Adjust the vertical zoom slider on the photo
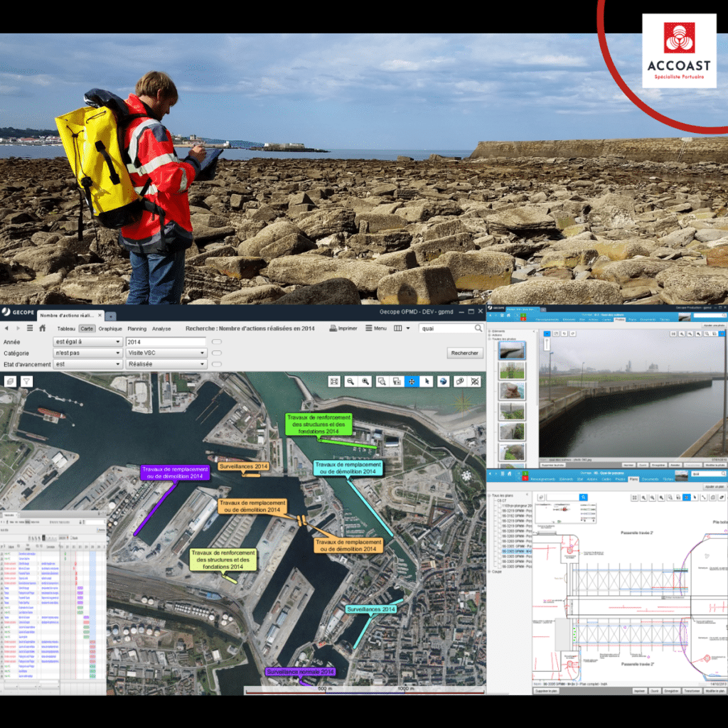 (x=547, y=344)
